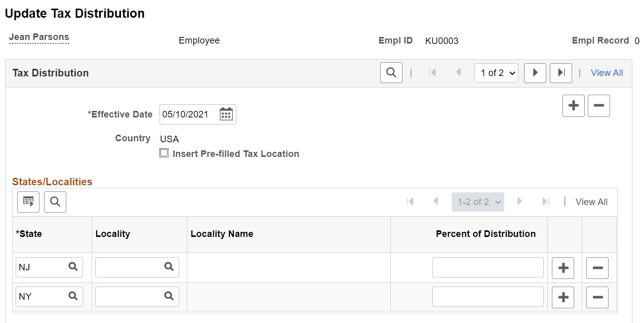Screen dimensions: 644x323
Task: Click View All in States/Localities grid
Action: [x=592, y=202]
